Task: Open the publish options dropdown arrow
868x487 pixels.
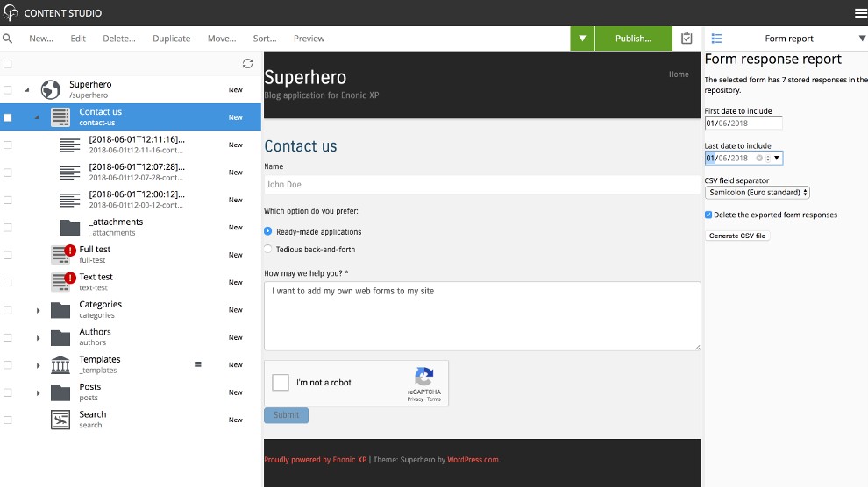Action: coord(582,39)
